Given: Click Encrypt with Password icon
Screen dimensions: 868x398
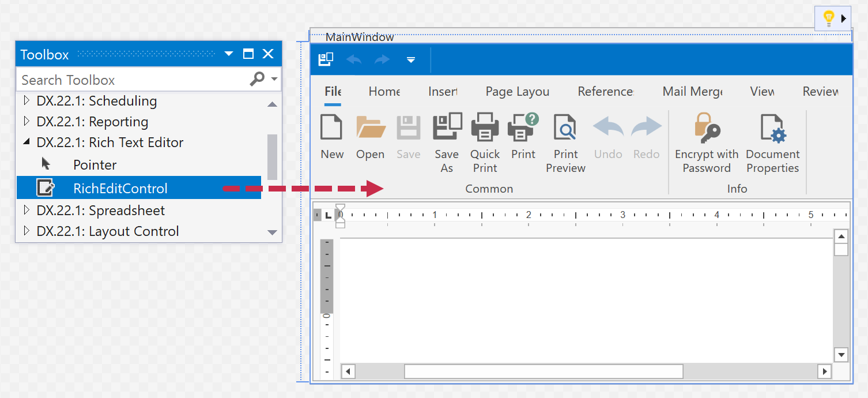Looking at the screenshot, I should click(x=707, y=128).
